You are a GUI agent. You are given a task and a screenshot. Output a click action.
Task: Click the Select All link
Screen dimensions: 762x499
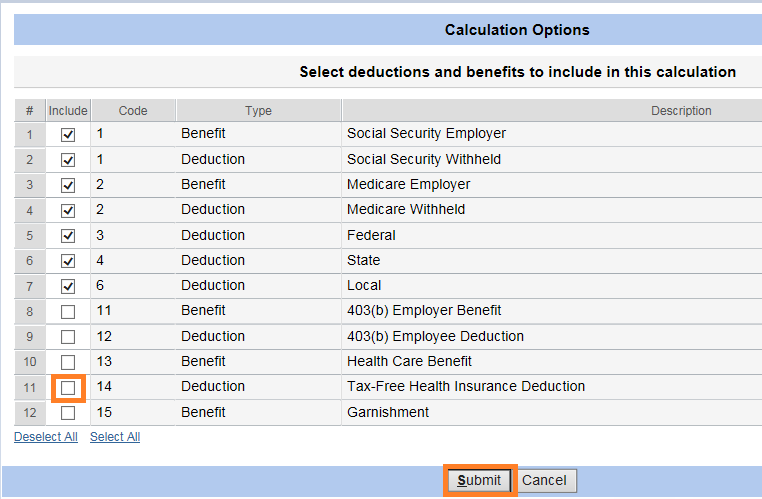115,437
